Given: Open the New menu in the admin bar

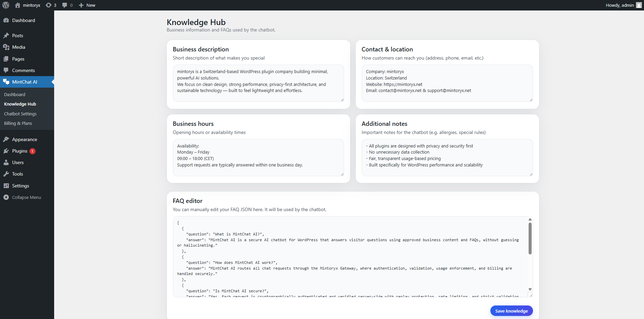Looking at the screenshot, I should 87,5.
